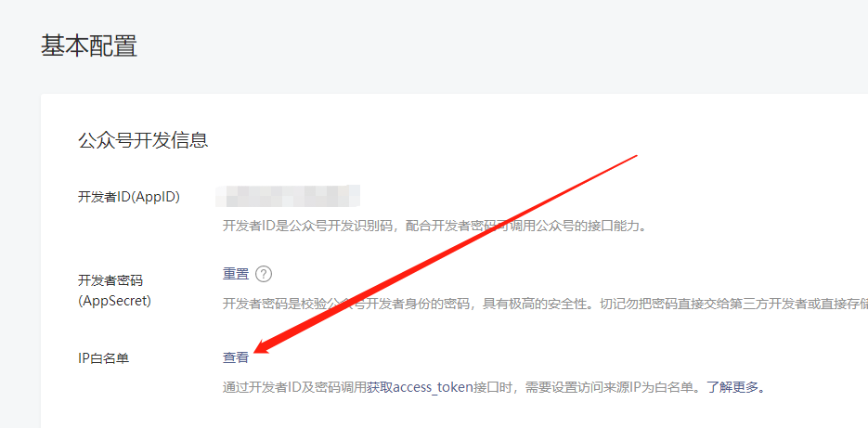The width and height of the screenshot is (868, 428).
Task: Click the question mark help icon beside 重置
Action: tap(264, 274)
